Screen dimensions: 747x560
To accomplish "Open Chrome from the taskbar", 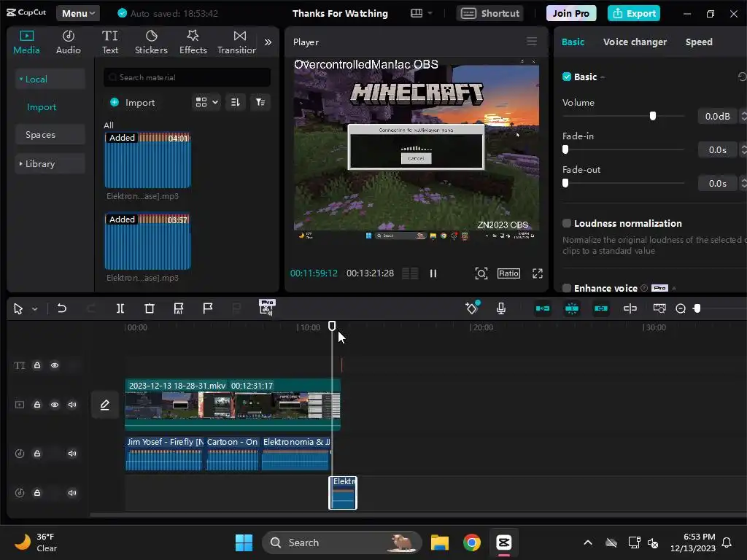I will coord(472,542).
